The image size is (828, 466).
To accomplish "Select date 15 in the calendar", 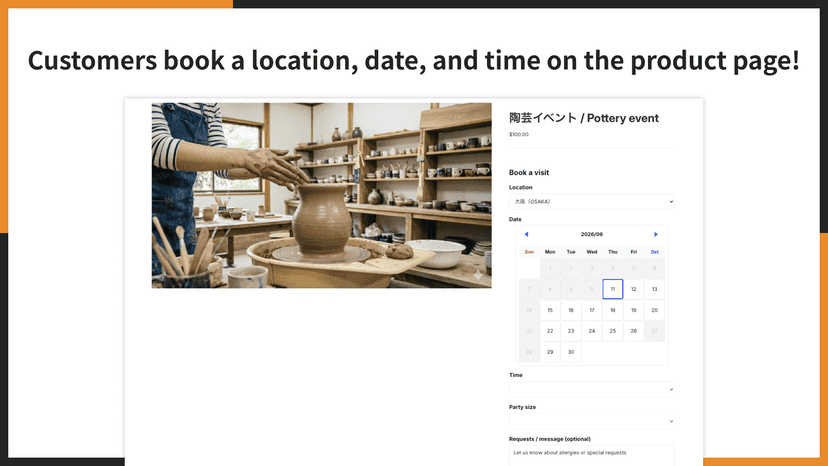I will [x=550, y=310].
